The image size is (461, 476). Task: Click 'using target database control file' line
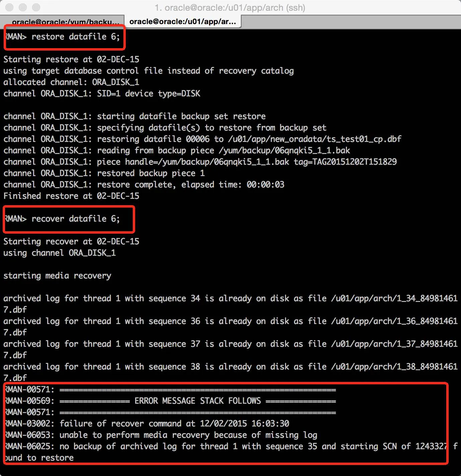click(x=149, y=71)
